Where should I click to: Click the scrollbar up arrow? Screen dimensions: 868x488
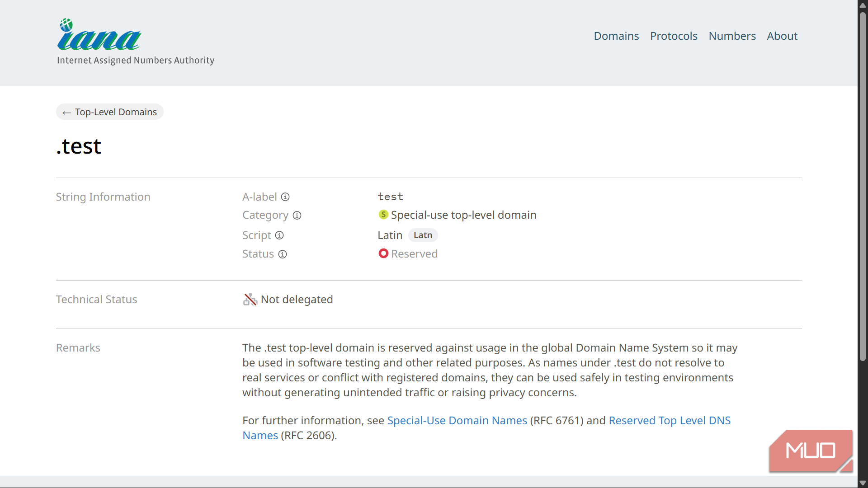tap(863, 5)
